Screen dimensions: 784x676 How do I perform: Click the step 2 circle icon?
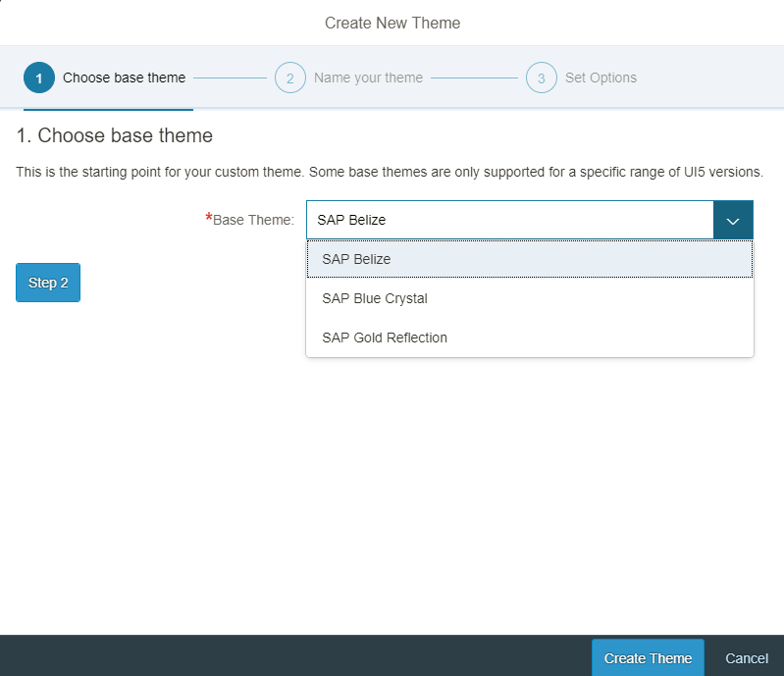(290, 78)
